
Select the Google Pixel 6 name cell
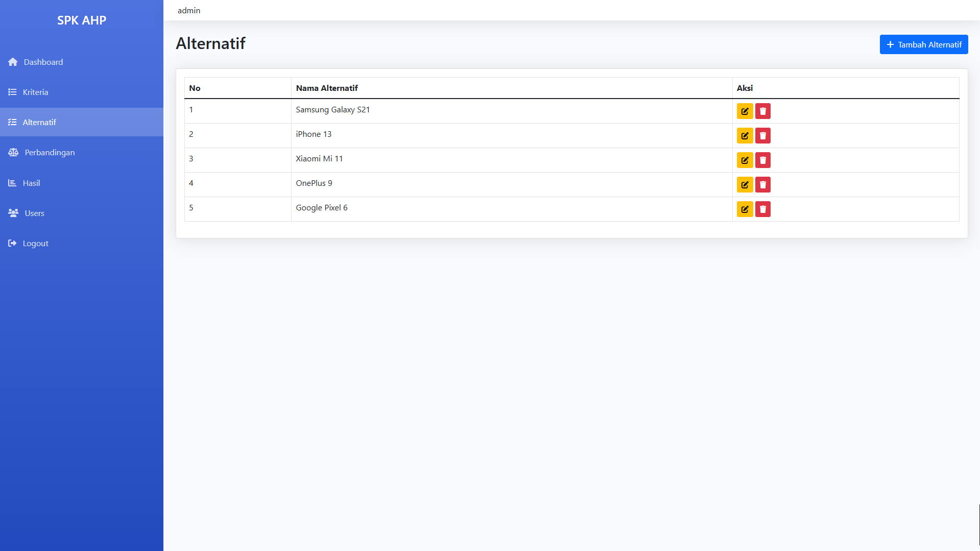[x=512, y=209]
